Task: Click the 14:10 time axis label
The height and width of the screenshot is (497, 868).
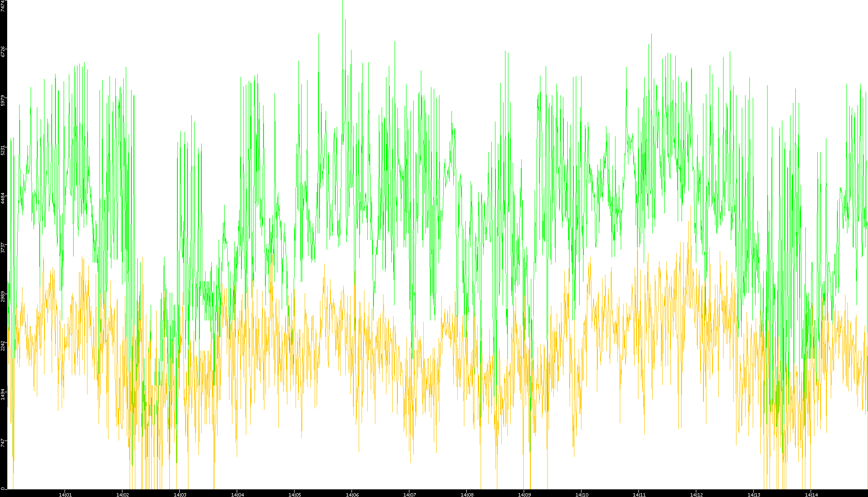Action: click(582, 495)
